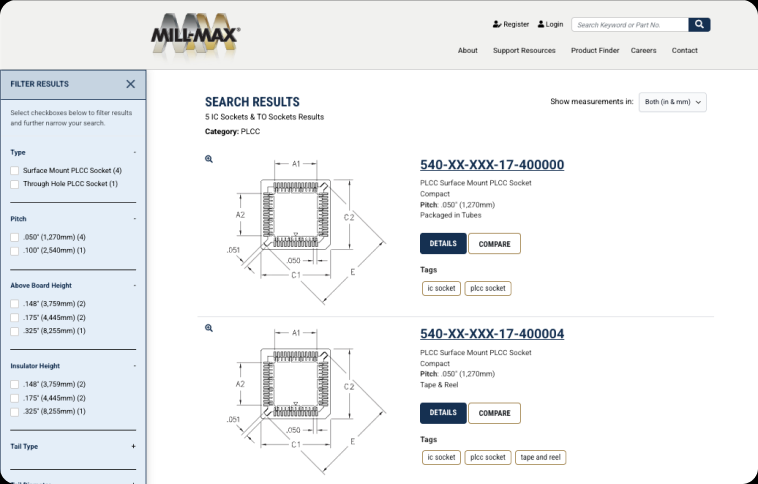
Task: Click the Category: PLCC text
Action: click(x=232, y=132)
